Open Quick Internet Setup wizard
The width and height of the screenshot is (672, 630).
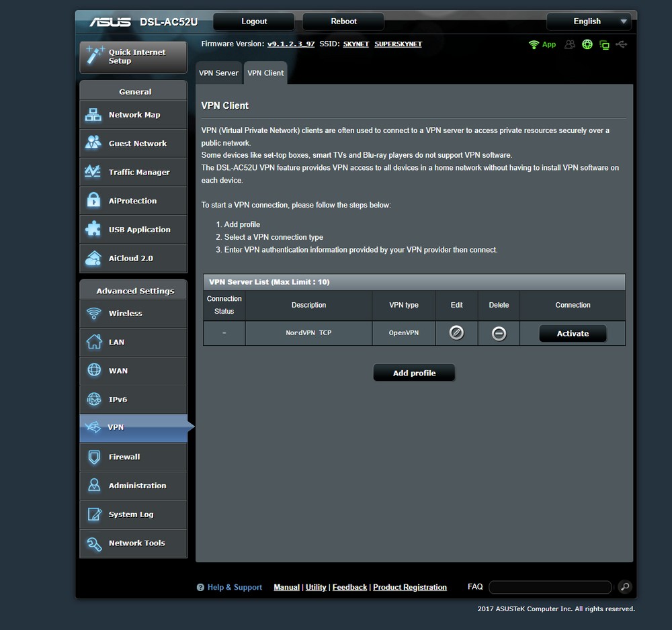pyautogui.click(x=133, y=57)
